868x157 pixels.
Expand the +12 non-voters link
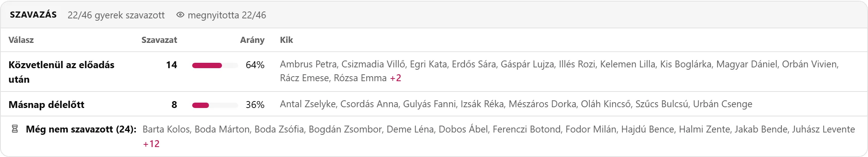(151, 144)
